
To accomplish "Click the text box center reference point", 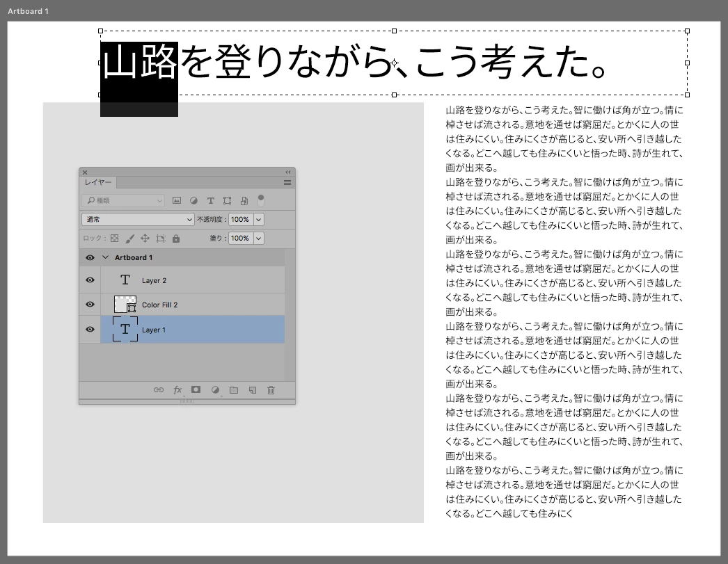I will click(x=394, y=63).
